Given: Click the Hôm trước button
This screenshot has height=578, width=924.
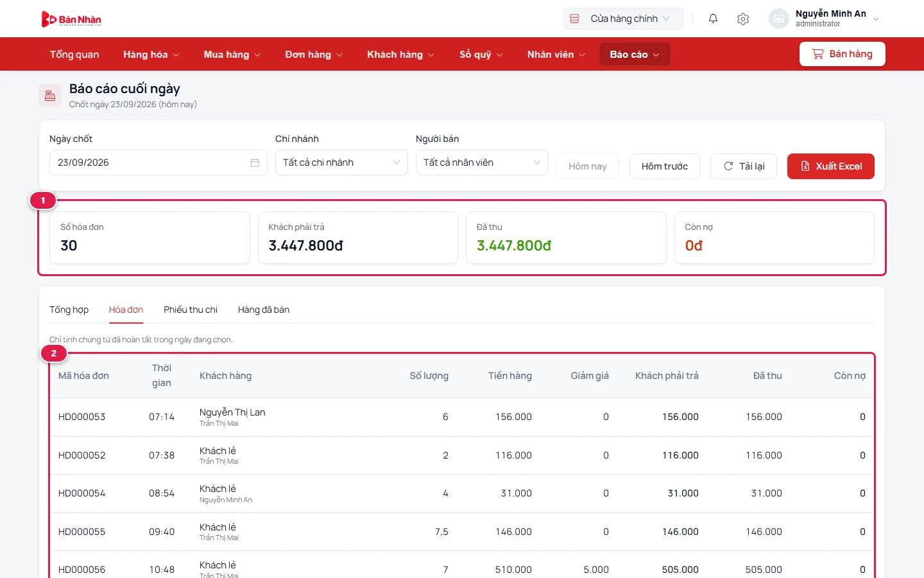Looking at the screenshot, I should click(665, 166).
